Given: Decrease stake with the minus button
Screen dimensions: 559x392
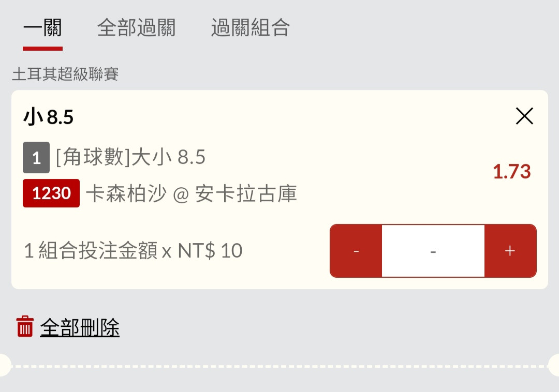Looking at the screenshot, I should (x=356, y=251).
